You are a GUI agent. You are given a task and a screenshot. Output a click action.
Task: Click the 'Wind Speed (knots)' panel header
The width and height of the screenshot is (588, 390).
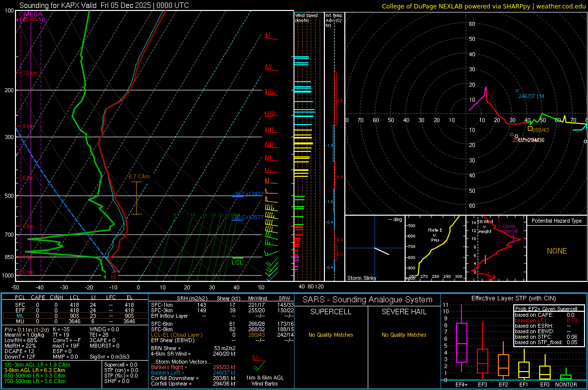[306, 18]
